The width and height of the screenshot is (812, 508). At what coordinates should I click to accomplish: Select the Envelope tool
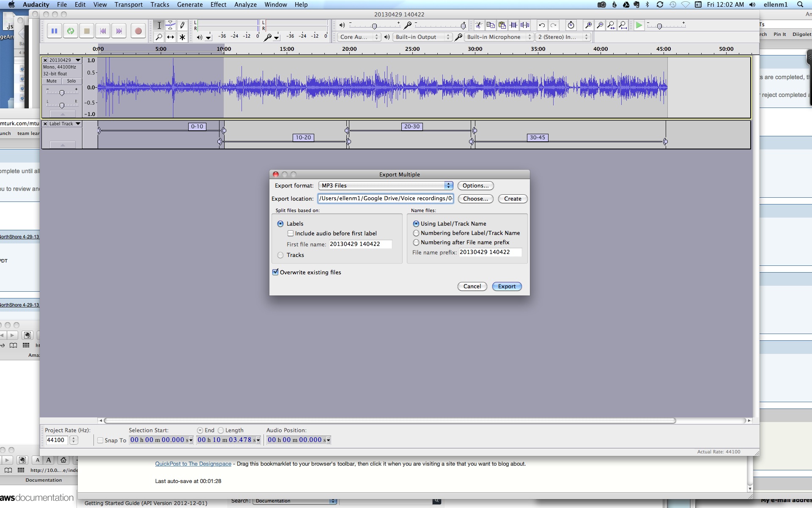[x=170, y=25]
